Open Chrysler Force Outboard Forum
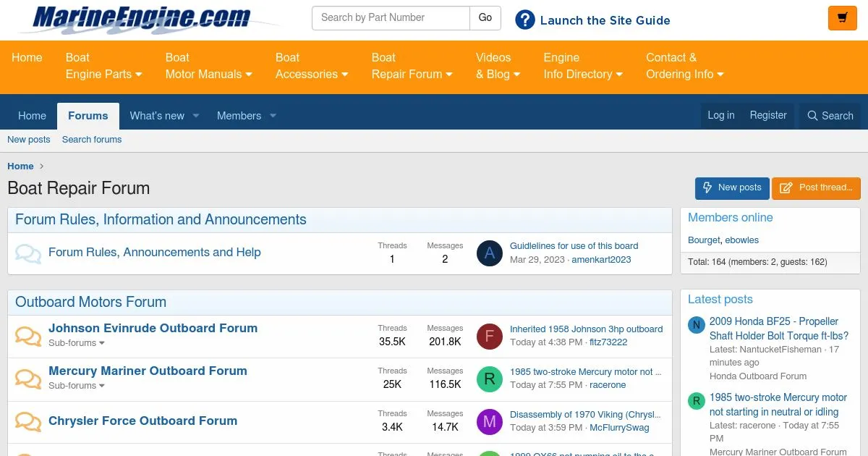 pos(142,421)
